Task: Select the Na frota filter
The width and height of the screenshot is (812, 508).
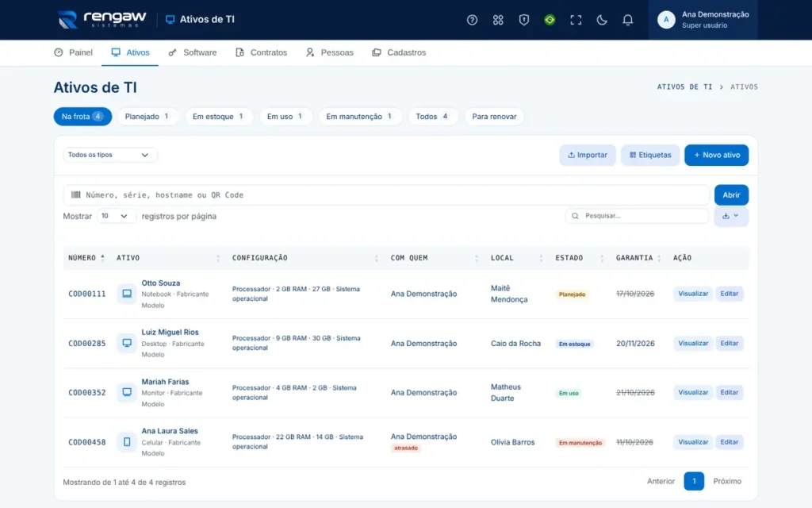Action: [82, 117]
